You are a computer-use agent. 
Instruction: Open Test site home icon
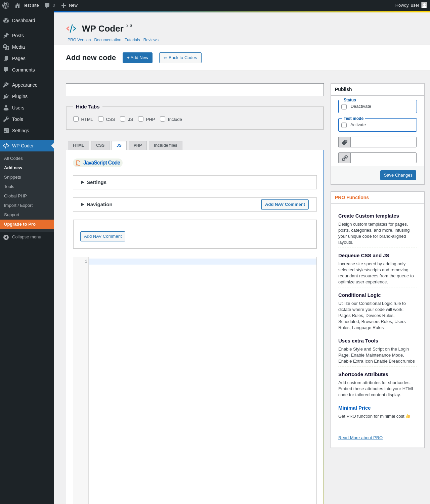click(17, 5)
